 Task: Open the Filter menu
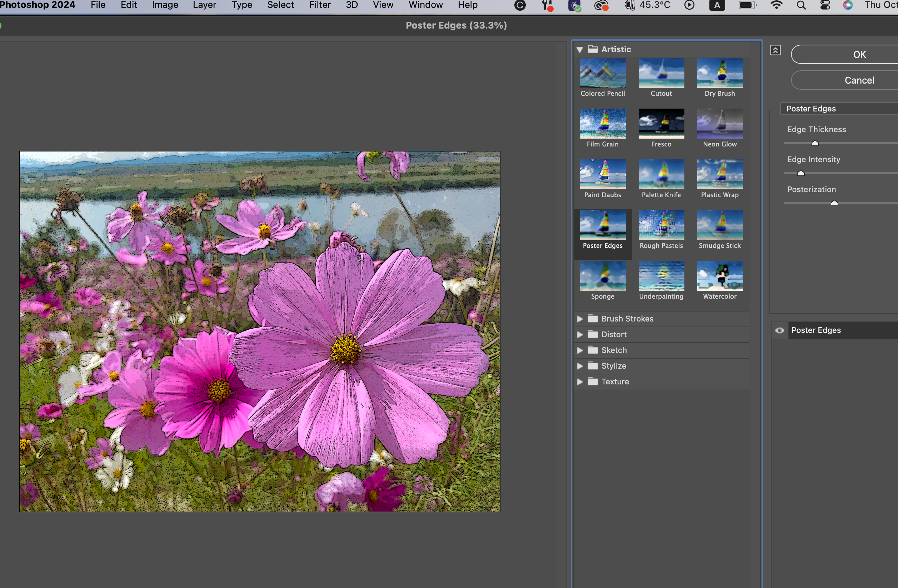[x=320, y=5]
